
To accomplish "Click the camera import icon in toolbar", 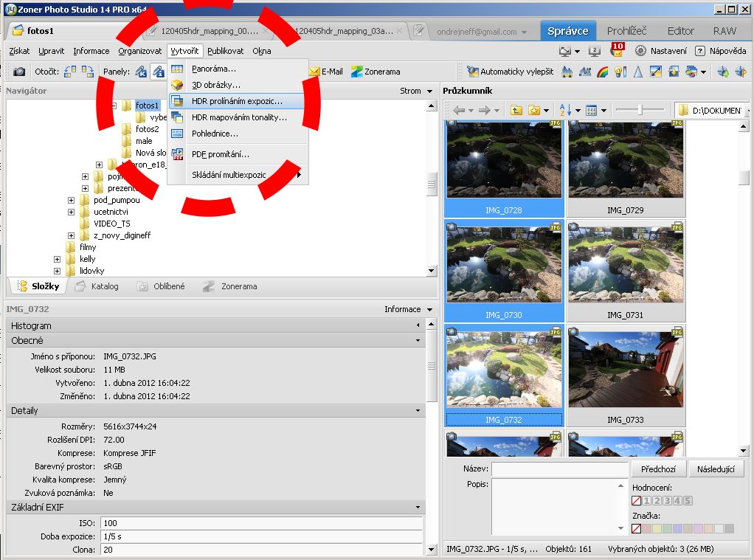I will [19, 72].
